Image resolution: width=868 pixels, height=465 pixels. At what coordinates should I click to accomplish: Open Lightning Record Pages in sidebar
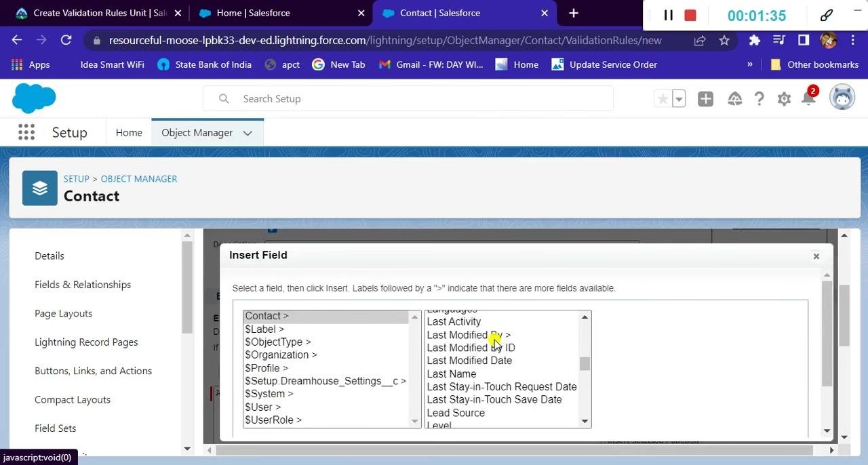point(86,342)
